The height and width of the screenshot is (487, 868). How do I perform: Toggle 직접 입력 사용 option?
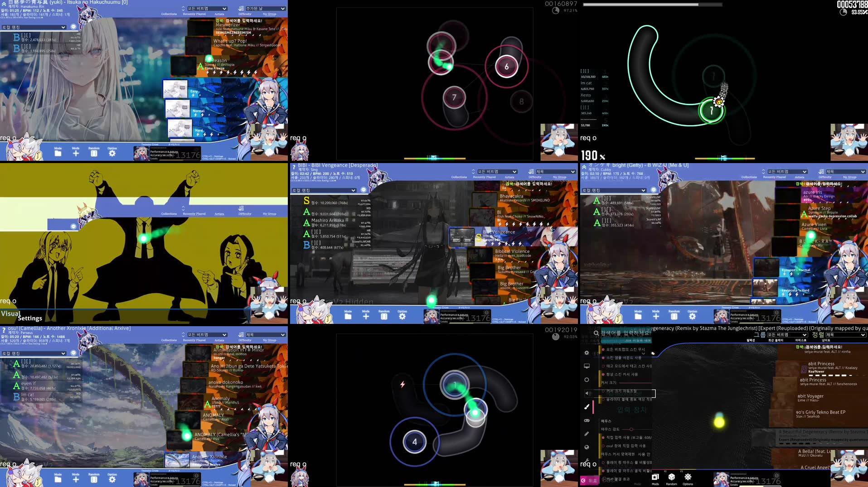627,438
